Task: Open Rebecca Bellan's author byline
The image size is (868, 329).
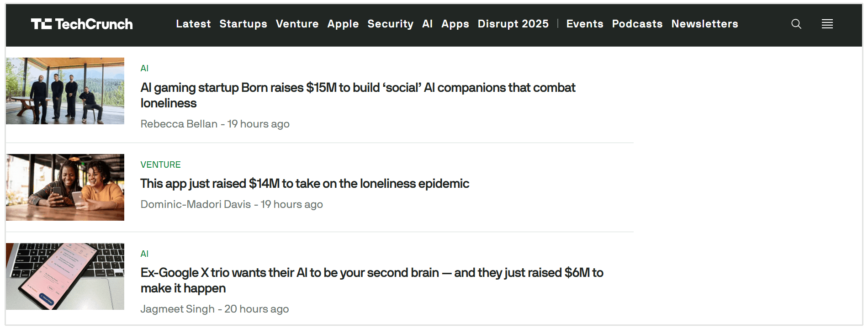Action: [179, 123]
